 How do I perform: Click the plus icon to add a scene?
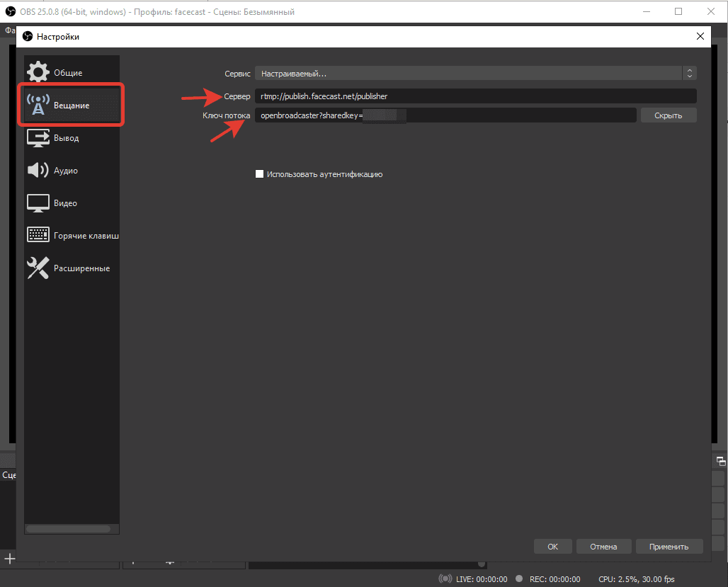click(9, 559)
